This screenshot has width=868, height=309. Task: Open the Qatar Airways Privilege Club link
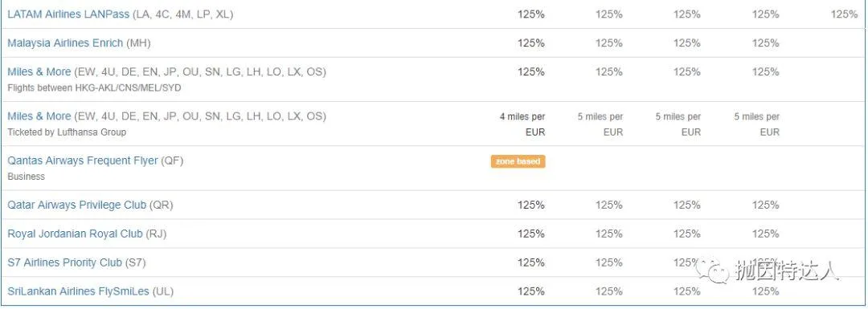[x=77, y=205]
